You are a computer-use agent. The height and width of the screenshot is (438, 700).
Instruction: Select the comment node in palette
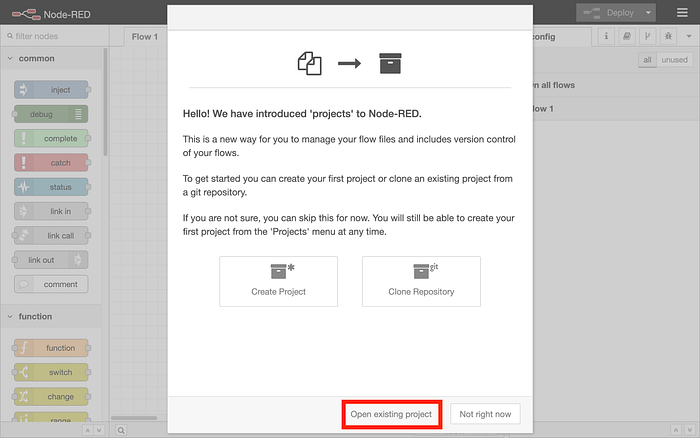[51, 284]
